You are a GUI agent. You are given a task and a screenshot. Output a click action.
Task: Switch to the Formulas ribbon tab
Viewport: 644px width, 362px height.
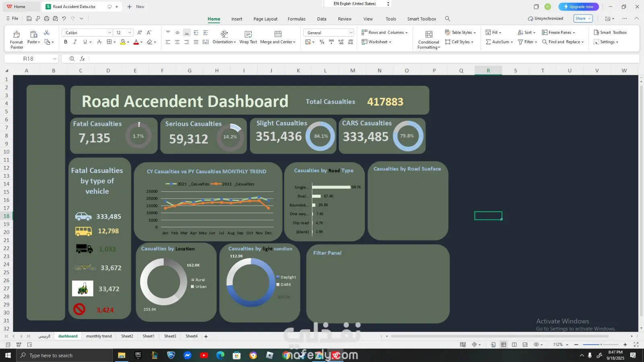(x=296, y=19)
